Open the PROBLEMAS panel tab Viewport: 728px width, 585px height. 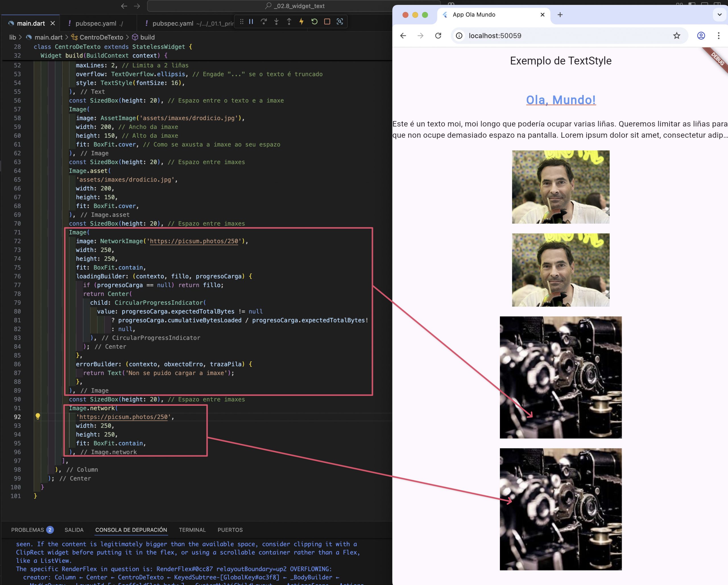point(28,530)
